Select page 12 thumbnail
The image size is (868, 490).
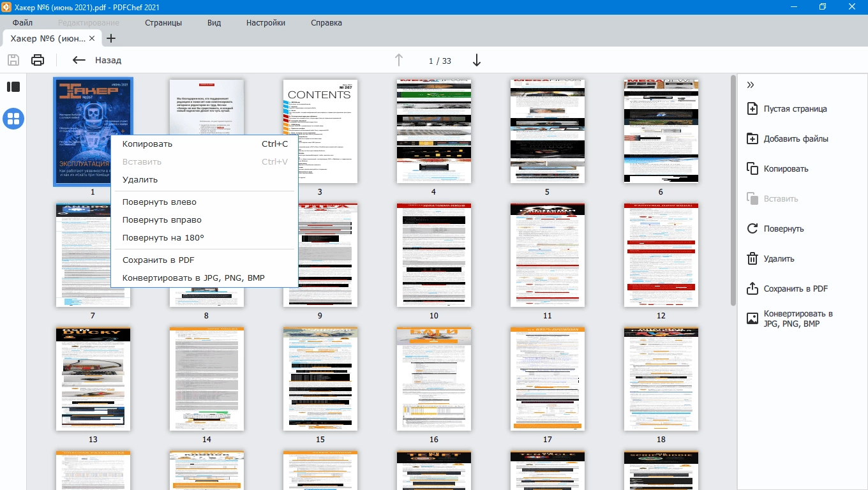click(661, 255)
